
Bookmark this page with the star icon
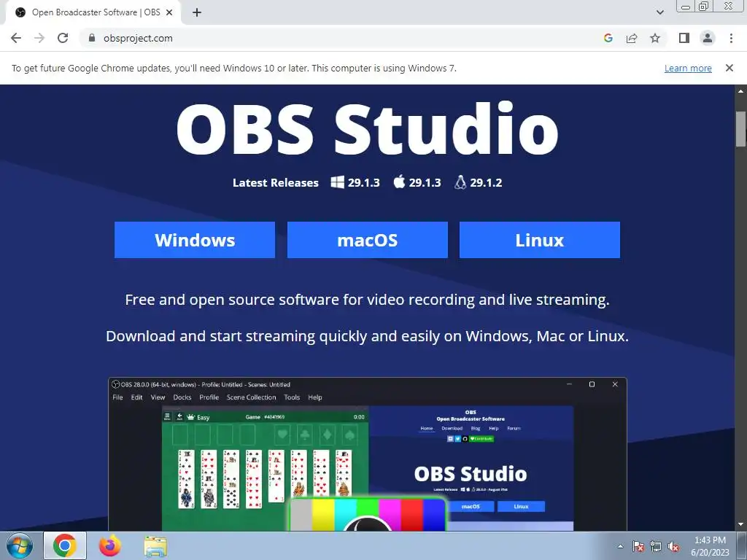pyautogui.click(x=655, y=38)
